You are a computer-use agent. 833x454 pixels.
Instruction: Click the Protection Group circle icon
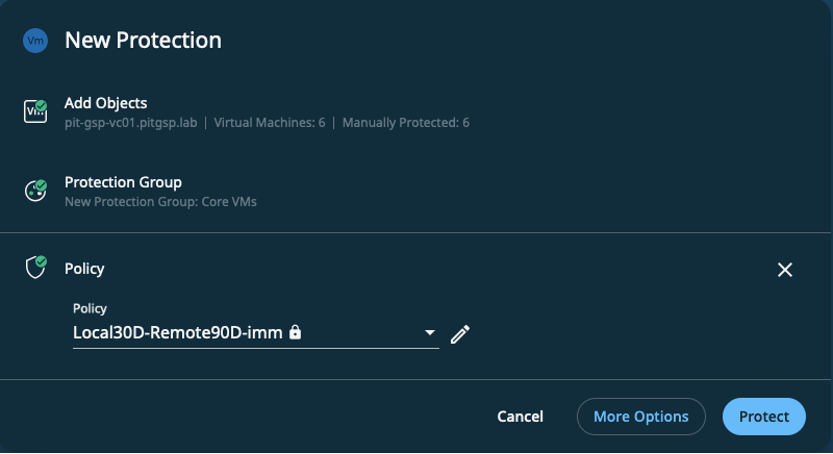point(36,191)
